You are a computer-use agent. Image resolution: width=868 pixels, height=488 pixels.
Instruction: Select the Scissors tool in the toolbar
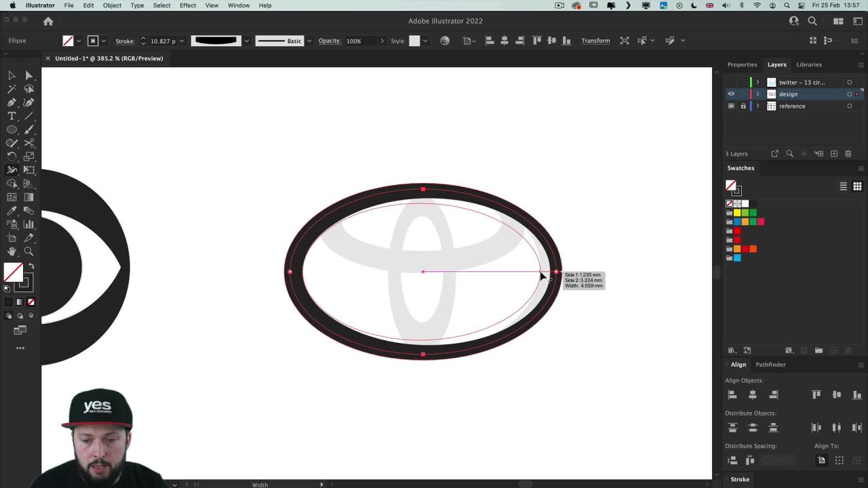point(28,143)
